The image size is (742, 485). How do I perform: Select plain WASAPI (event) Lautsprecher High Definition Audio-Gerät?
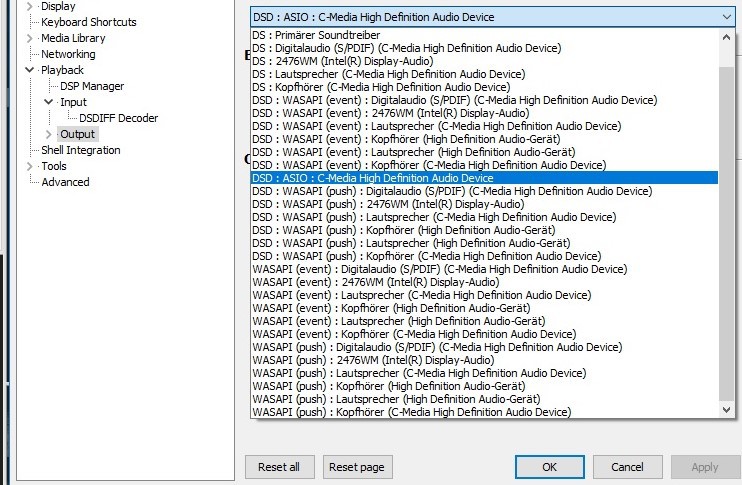[x=484, y=321]
